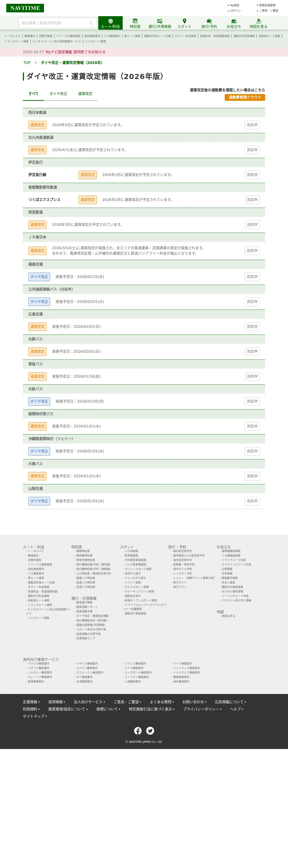Open the Twitter icon in footer

[150, 731]
